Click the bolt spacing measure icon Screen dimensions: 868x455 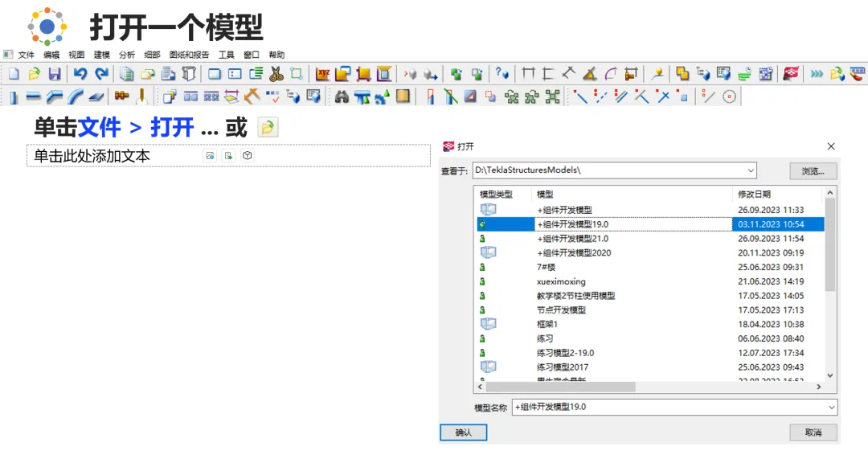[x=631, y=74]
